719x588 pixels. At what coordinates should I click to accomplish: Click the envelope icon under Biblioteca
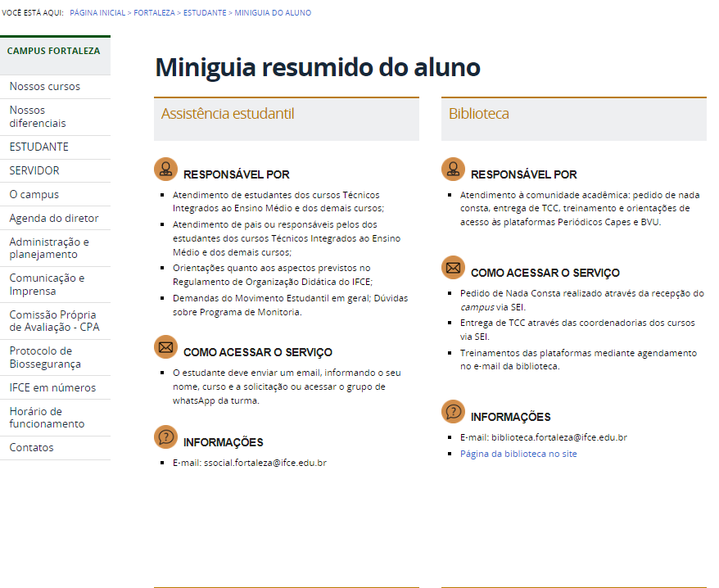pos(453,268)
